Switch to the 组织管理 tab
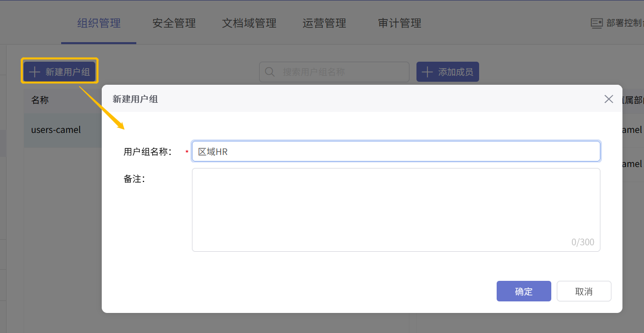Viewport: 644px width, 333px height. click(99, 23)
